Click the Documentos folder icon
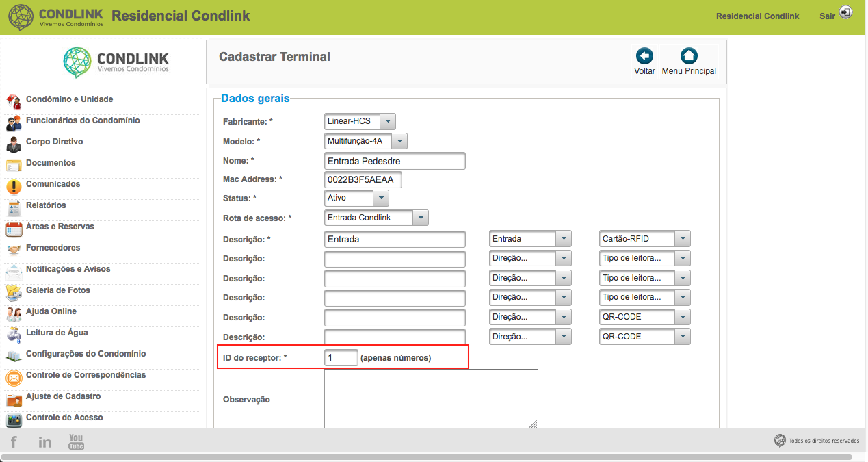 click(x=14, y=166)
